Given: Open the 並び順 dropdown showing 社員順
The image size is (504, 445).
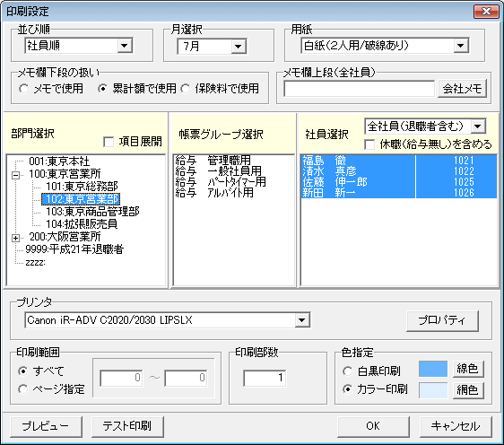Looking at the screenshot, I should (125, 46).
